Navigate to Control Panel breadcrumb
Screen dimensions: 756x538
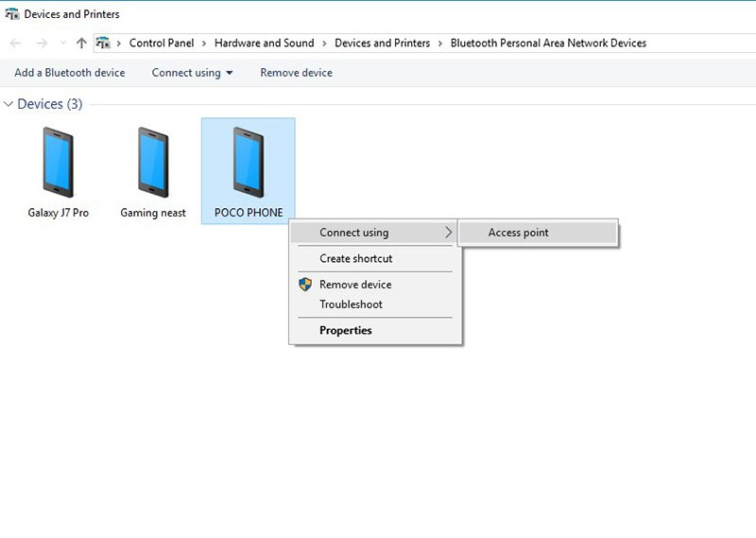point(162,43)
